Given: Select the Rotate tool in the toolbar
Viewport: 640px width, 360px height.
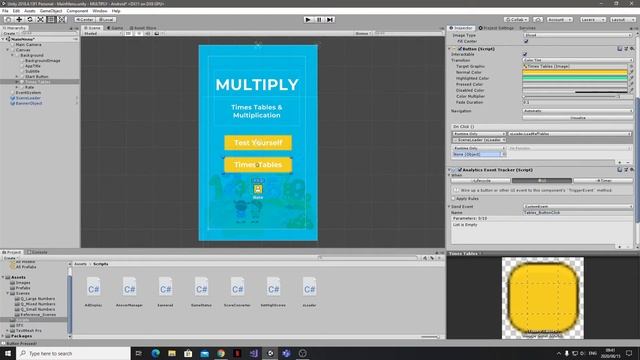Looking at the screenshot, I should 29,19.
